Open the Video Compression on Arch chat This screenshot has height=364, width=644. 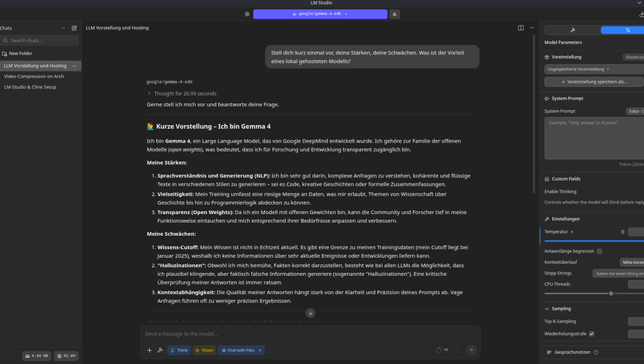coord(33,77)
